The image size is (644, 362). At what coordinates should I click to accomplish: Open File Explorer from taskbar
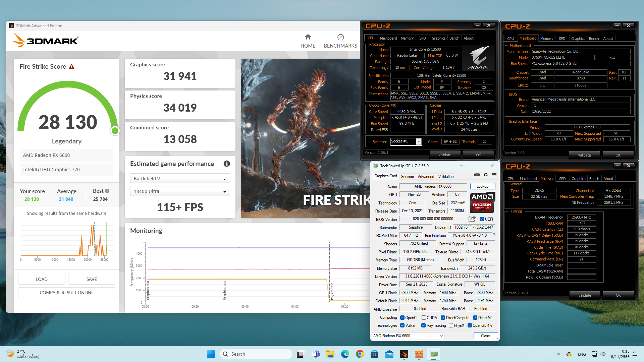pyautogui.click(x=330, y=354)
